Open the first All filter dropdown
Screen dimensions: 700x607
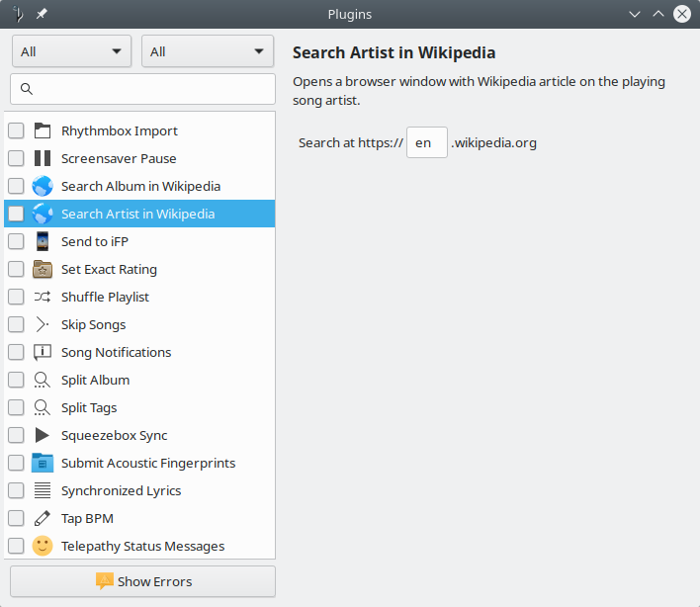coord(71,51)
